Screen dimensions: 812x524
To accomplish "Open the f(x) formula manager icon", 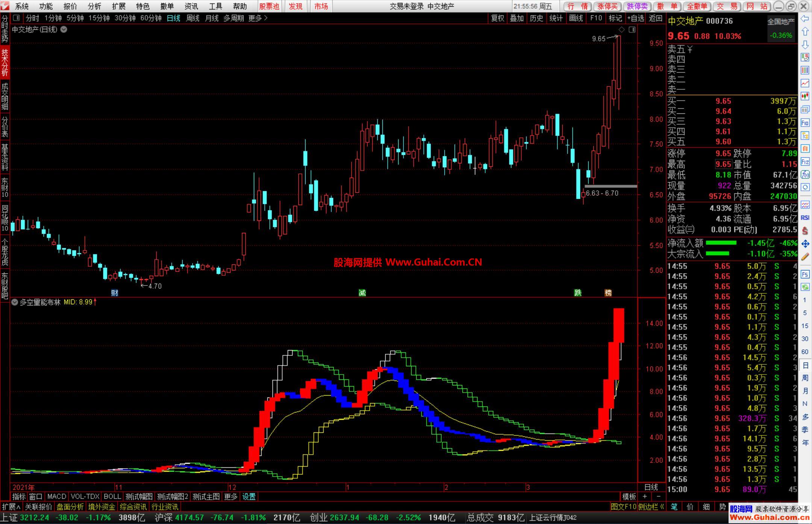I will (805, 174).
